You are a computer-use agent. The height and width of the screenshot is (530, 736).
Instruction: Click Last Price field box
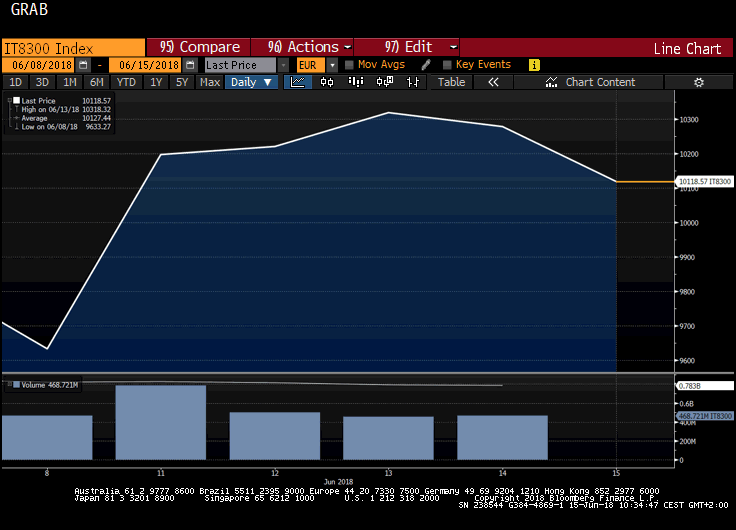[x=241, y=65]
